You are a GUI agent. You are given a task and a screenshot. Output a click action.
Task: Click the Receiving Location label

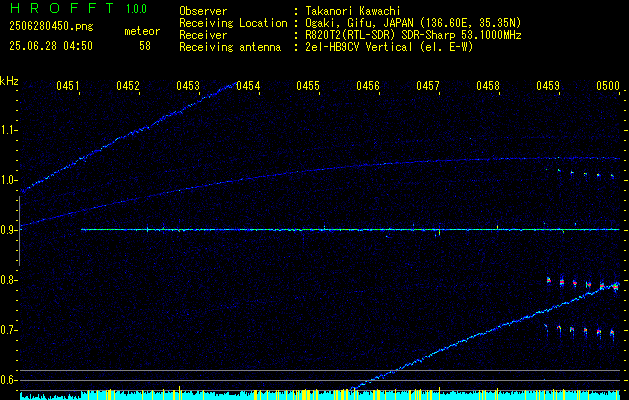pos(233,23)
